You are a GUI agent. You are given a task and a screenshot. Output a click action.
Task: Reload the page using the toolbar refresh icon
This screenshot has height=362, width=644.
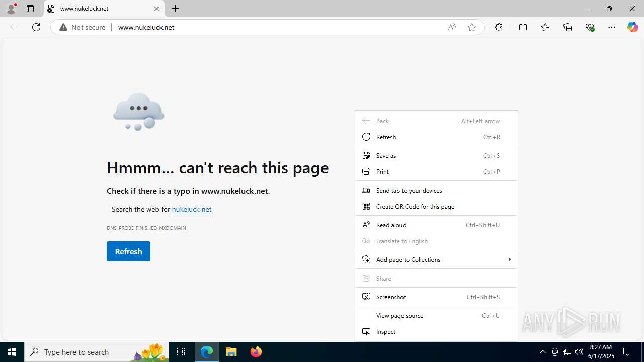coord(36,27)
